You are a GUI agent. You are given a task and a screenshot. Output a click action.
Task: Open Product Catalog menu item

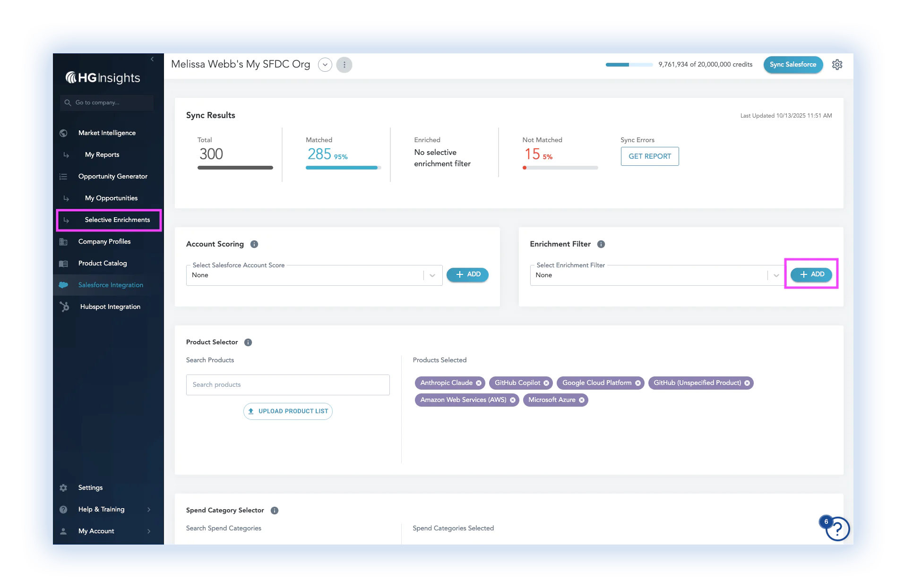(103, 264)
